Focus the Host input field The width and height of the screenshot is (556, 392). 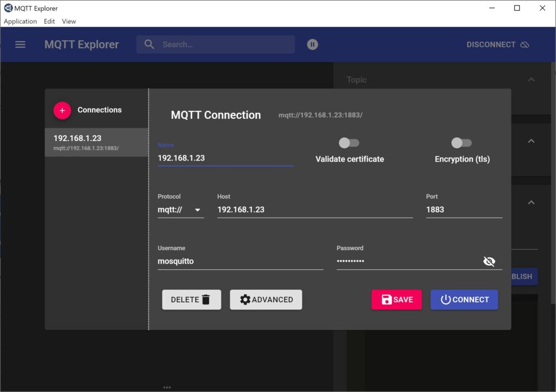point(315,210)
